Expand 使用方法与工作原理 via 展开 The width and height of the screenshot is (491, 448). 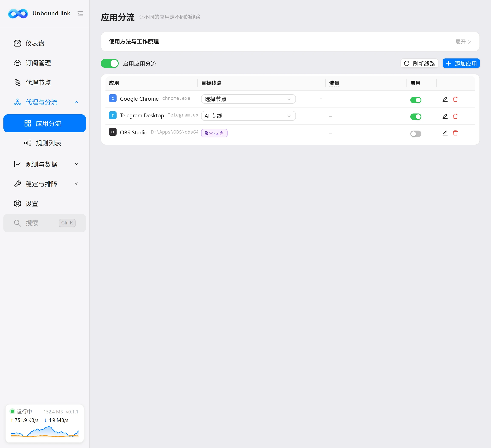pyautogui.click(x=463, y=42)
